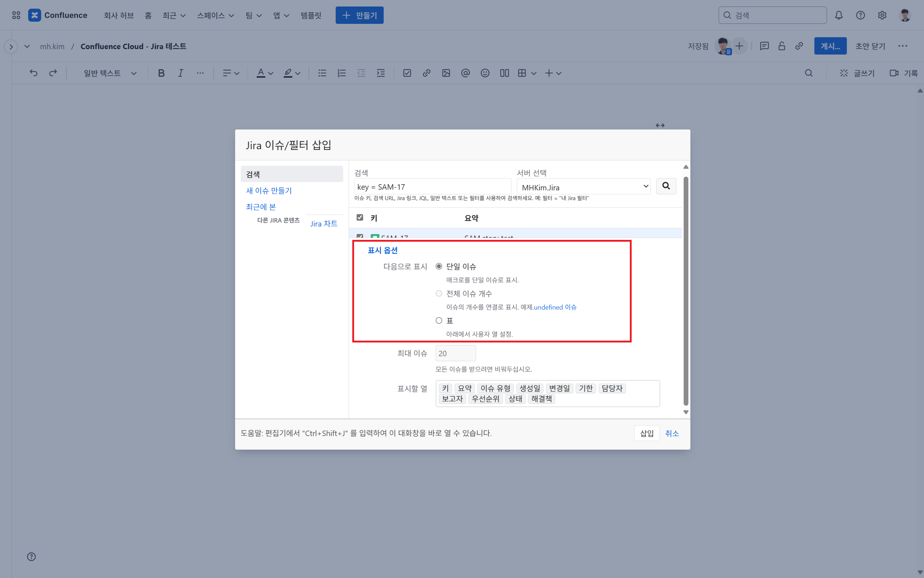
Task: Toggle bold formatting
Action: click(161, 73)
